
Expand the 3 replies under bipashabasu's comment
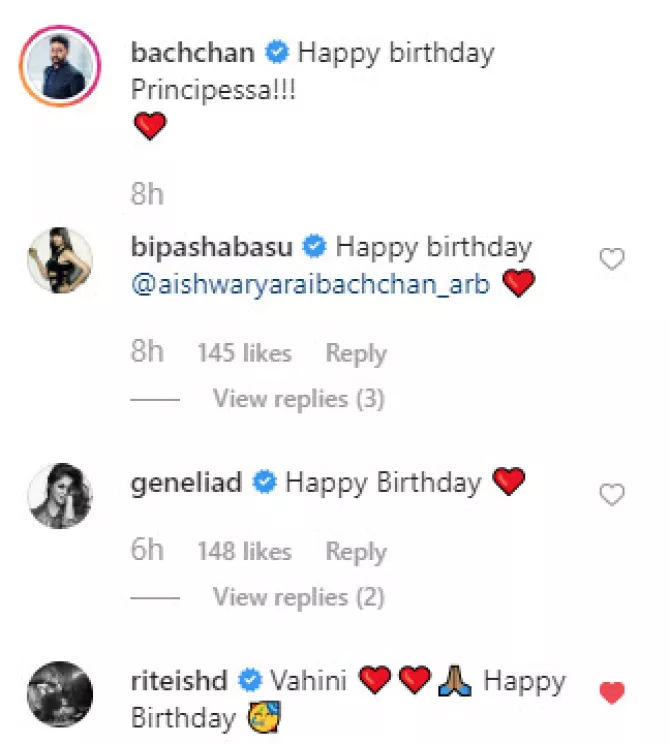298,399
